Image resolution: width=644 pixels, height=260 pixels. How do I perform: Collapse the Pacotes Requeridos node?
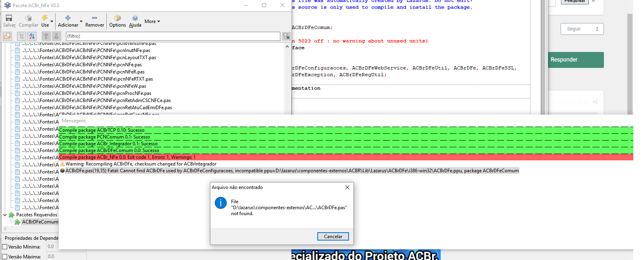5,215
